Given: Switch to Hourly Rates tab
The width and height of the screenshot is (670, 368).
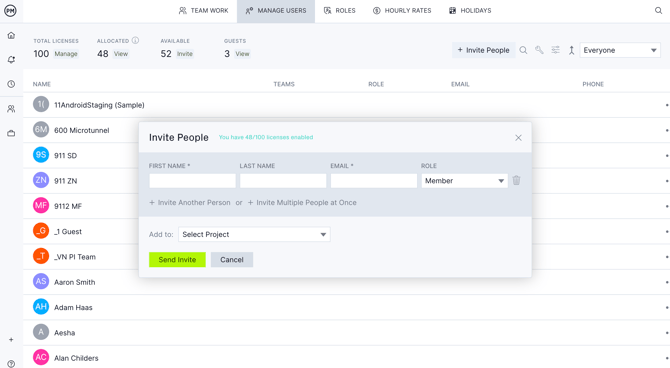Looking at the screenshot, I should (402, 11).
